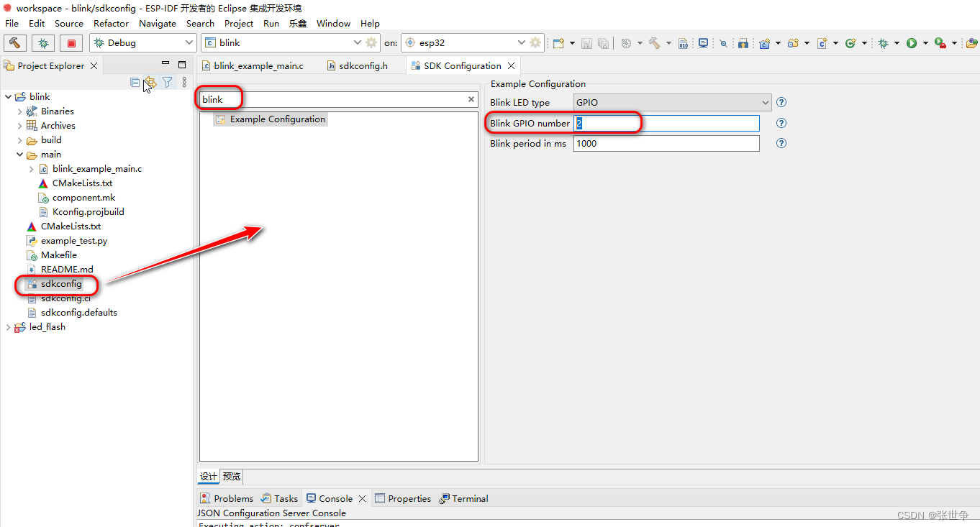Select sdkconfig.defaults in the project tree

click(x=78, y=313)
